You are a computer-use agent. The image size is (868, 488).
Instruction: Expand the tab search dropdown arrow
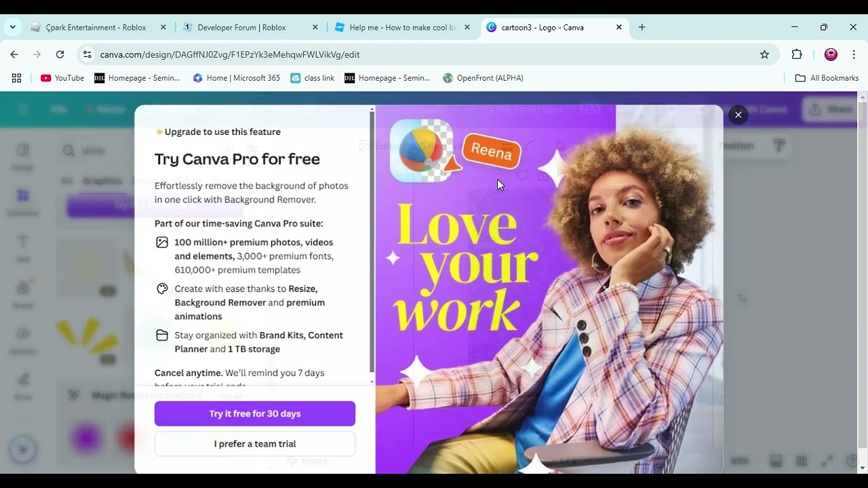coord(12,27)
